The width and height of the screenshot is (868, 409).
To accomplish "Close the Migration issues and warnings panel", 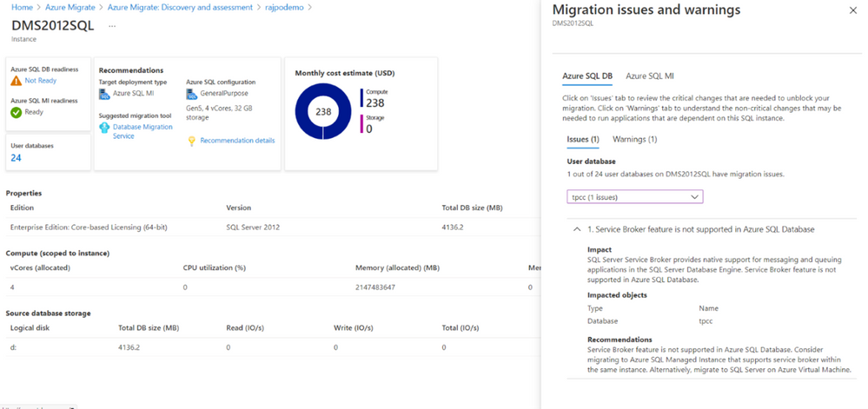I will click(x=852, y=10).
